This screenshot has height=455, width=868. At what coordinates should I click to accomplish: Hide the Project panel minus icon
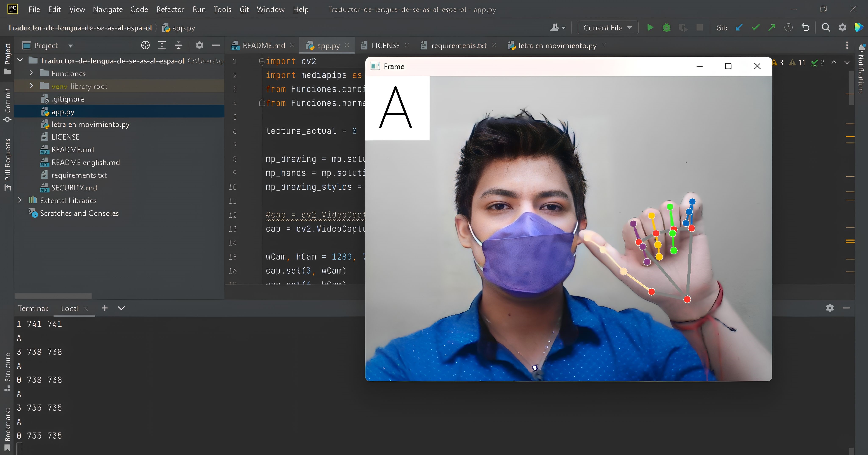pyautogui.click(x=216, y=45)
